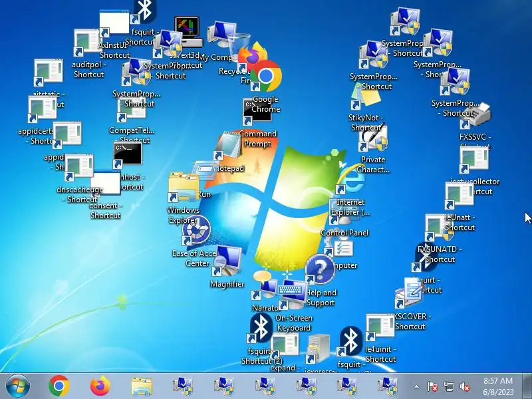Open the Narrator desktop icon

pyautogui.click(x=265, y=285)
